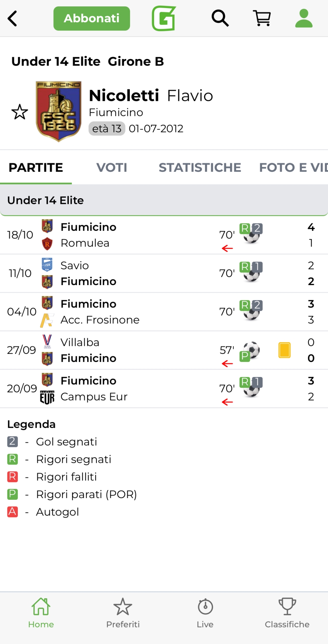
Task: Open the user profile icon
Action: tap(304, 18)
